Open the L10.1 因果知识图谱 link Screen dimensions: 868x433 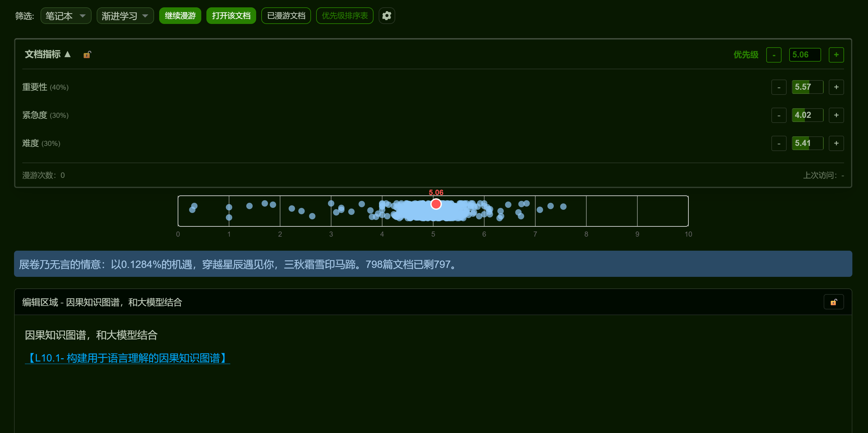(127, 358)
